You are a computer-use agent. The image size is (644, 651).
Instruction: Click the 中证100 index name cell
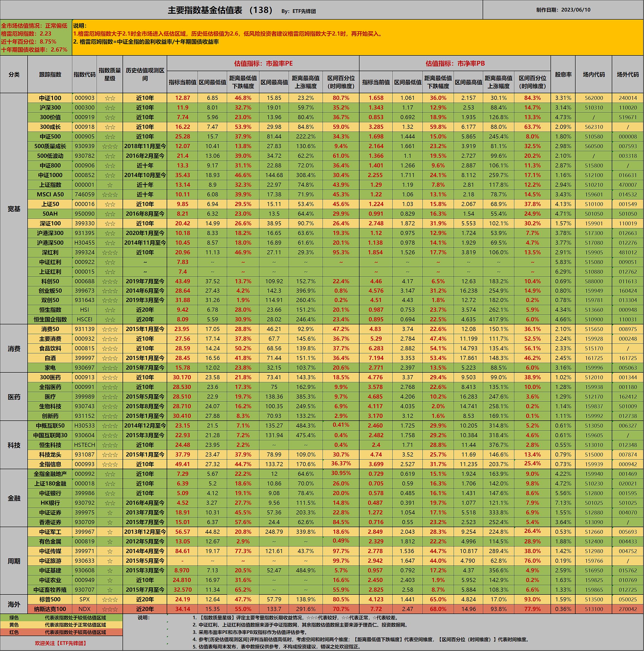50,98
